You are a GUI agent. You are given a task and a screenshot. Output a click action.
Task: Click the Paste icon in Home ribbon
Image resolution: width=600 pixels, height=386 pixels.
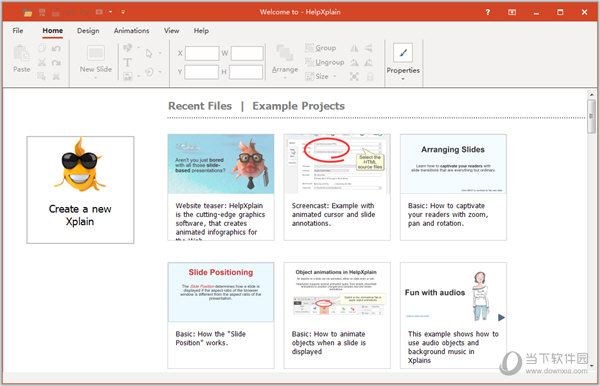(21, 54)
